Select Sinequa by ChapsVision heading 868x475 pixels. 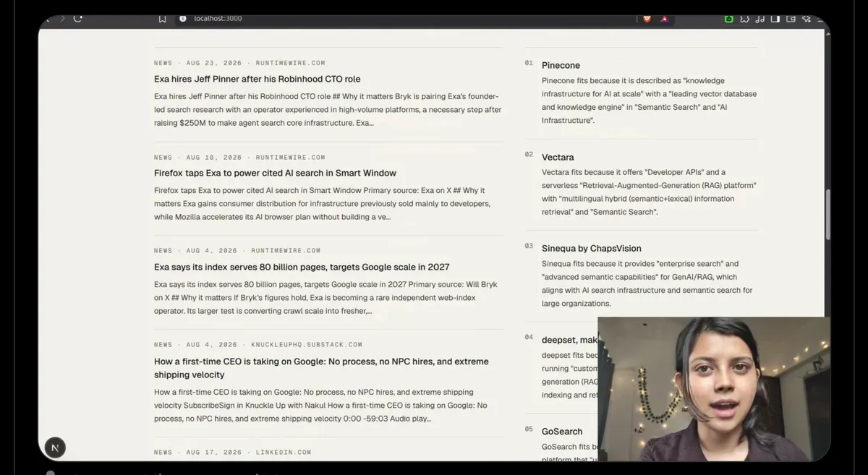(592, 249)
